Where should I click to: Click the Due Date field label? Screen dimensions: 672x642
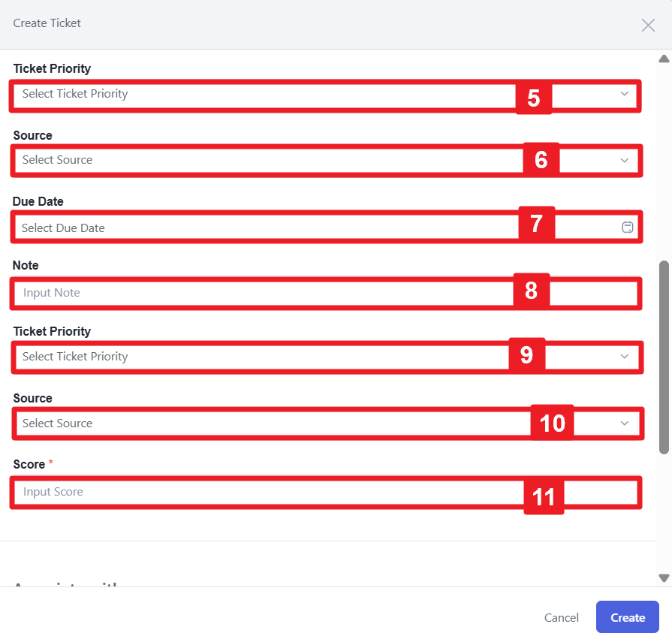(38, 201)
